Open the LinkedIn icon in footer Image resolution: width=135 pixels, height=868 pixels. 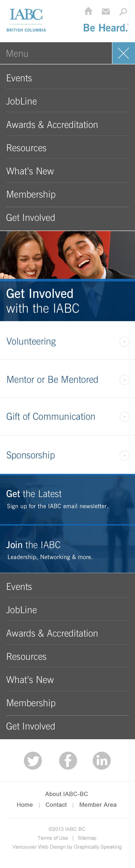pos(102,761)
